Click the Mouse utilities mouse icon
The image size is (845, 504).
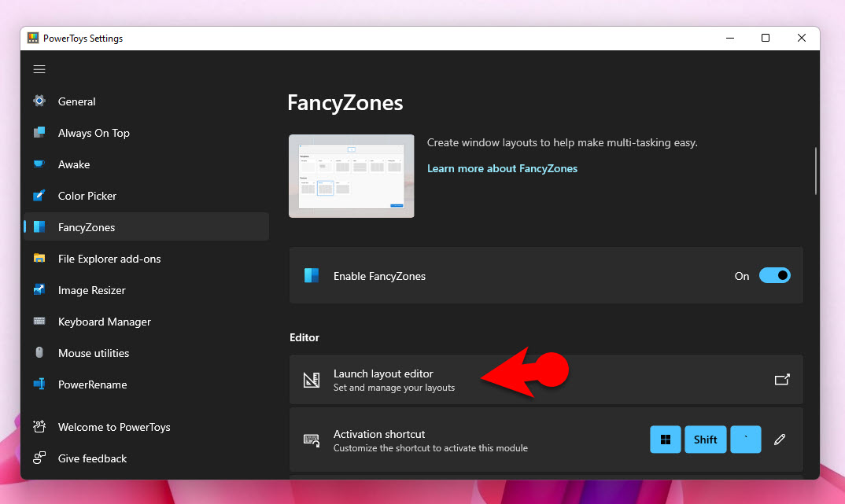coord(39,353)
